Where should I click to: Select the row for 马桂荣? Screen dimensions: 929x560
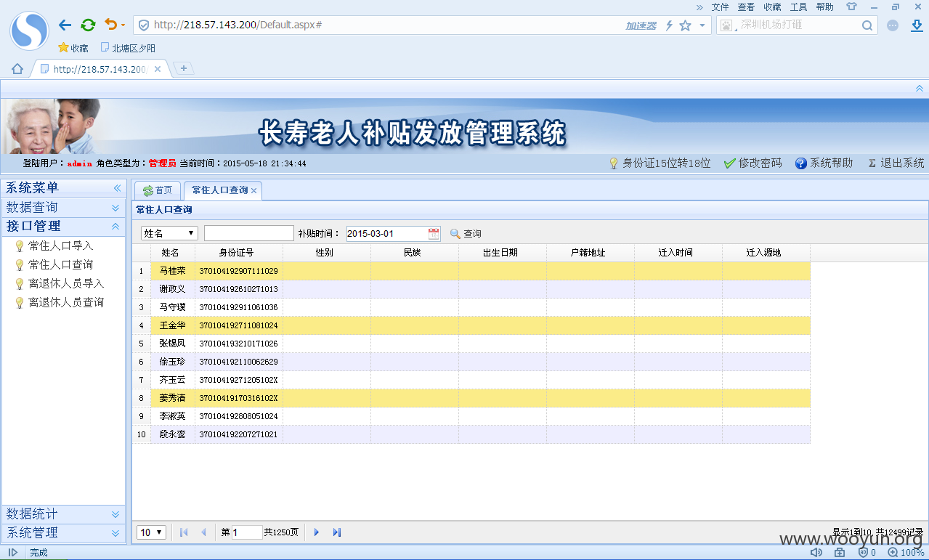pyautogui.click(x=471, y=271)
